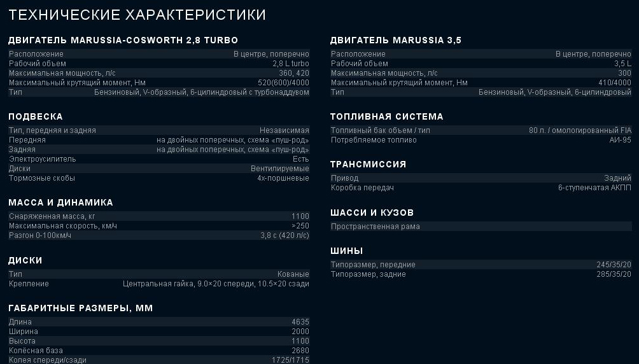Click the Коробка передач label
This screenshot has height=364, width=639.
coord(362,188)
